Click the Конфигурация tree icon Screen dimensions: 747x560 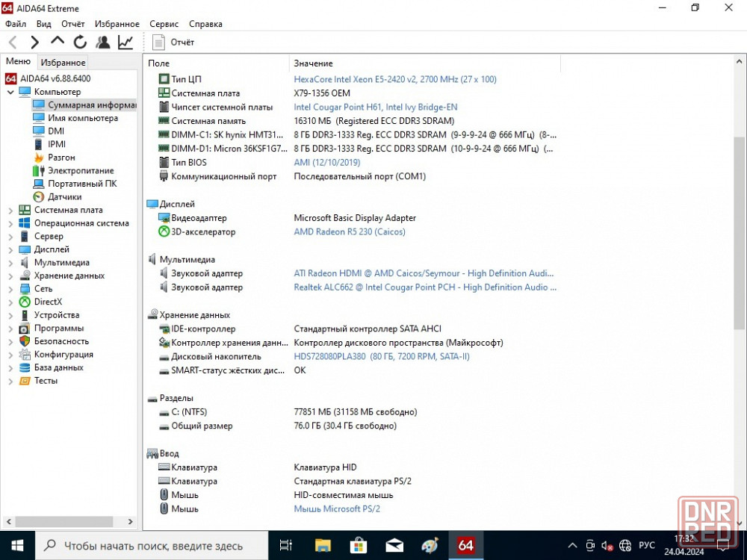pyautogui.click(x=25, y=354)
